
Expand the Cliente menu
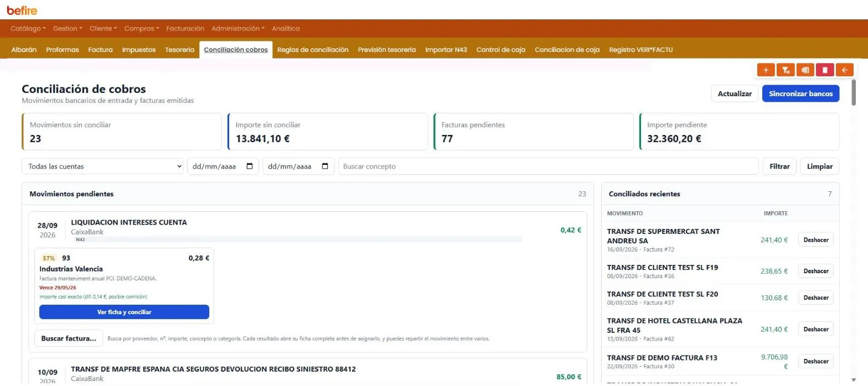(103, 28)
